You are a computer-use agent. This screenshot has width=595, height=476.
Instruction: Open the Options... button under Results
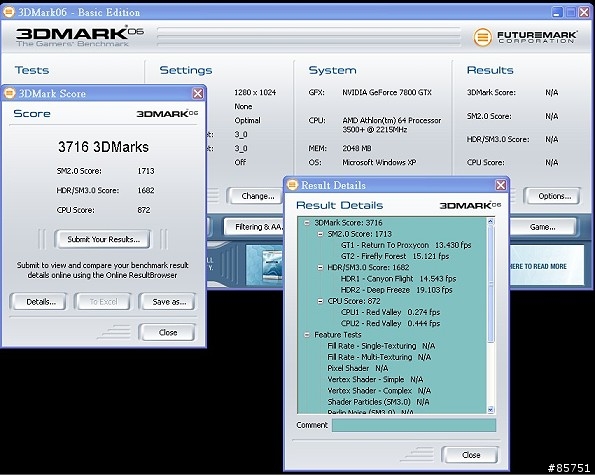coord(552,196)
